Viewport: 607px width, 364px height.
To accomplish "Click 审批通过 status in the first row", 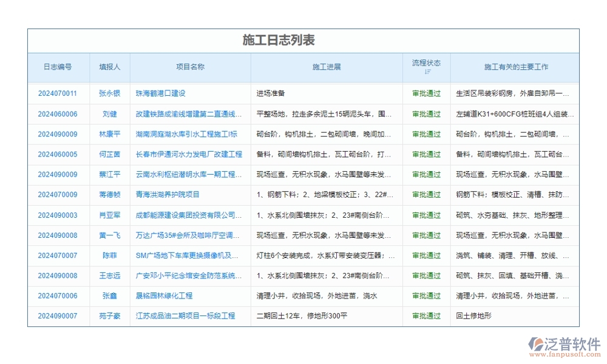I will [x=426, y=94].
